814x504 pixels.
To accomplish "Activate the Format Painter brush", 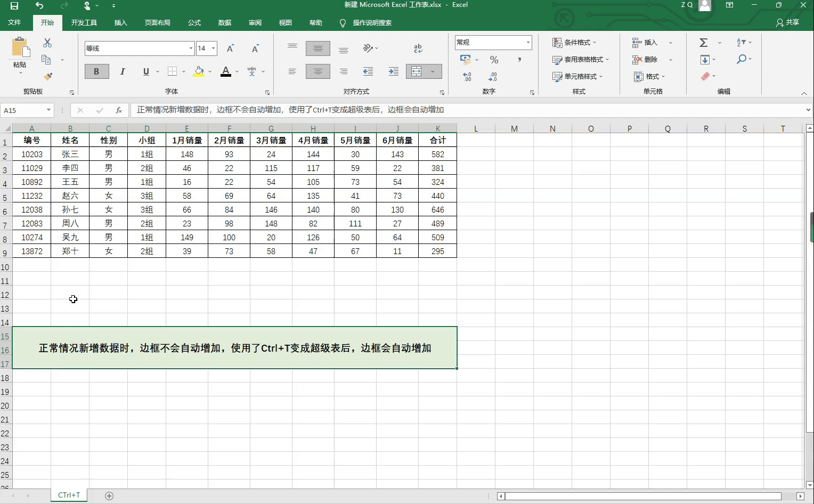I will coord(48,77).
